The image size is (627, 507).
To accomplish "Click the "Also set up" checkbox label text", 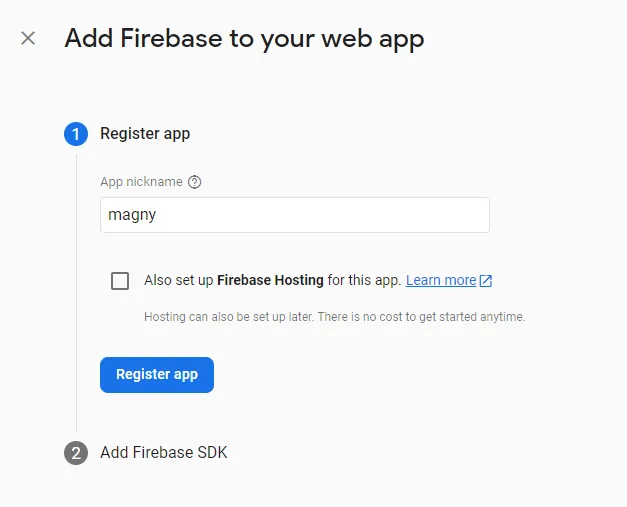I will pos(179,281).
